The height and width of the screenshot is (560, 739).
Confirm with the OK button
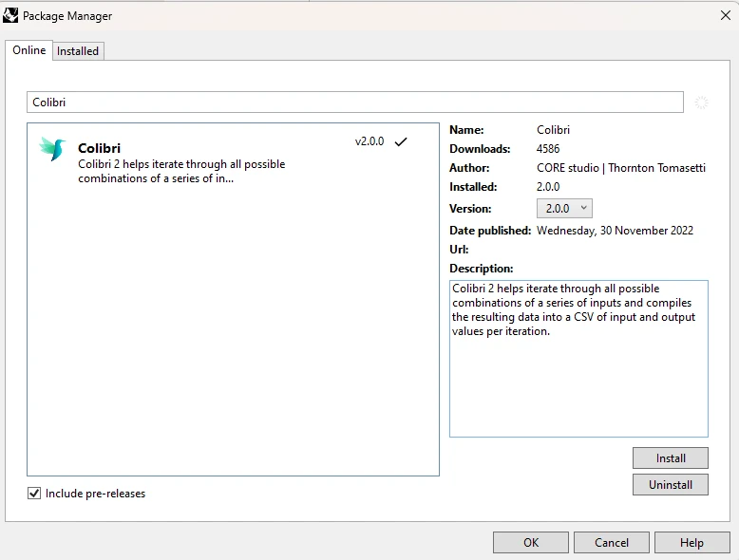point(531,543)
